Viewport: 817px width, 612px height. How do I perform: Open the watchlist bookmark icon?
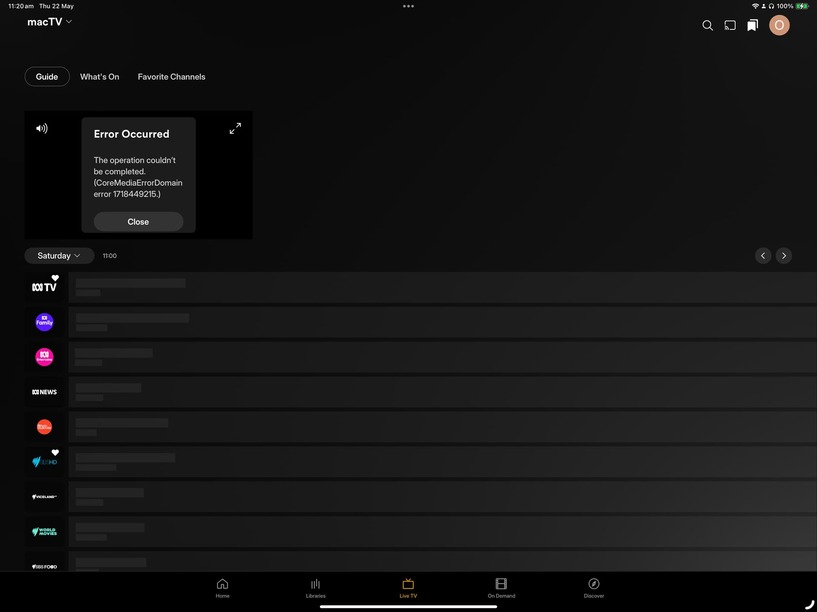[x=752, y=25]
